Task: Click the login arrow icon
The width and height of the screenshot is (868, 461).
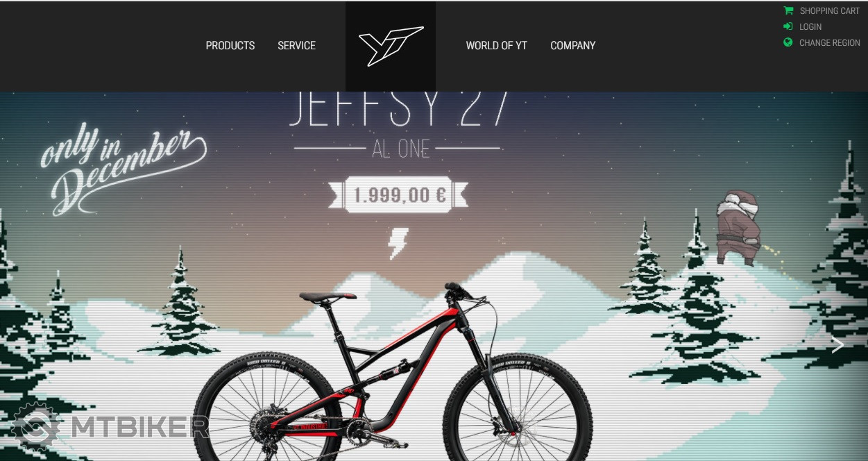Action: point(788,26)
